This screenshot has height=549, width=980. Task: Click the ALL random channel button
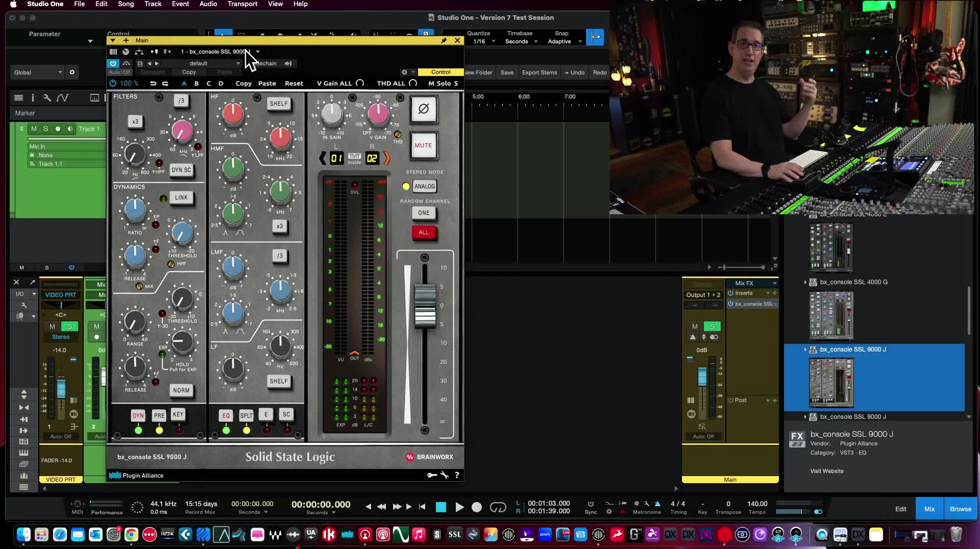pos(424,232)
